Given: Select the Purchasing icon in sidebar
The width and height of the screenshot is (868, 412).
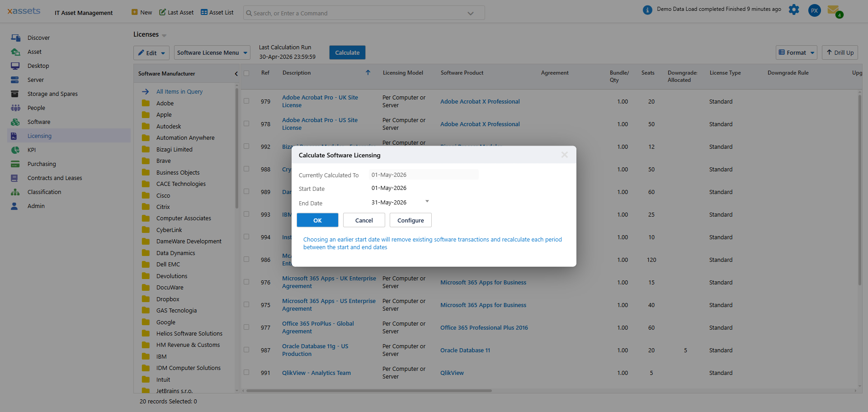Looking at the screenshot, I should pyautogui.click(x=16, y=164).
